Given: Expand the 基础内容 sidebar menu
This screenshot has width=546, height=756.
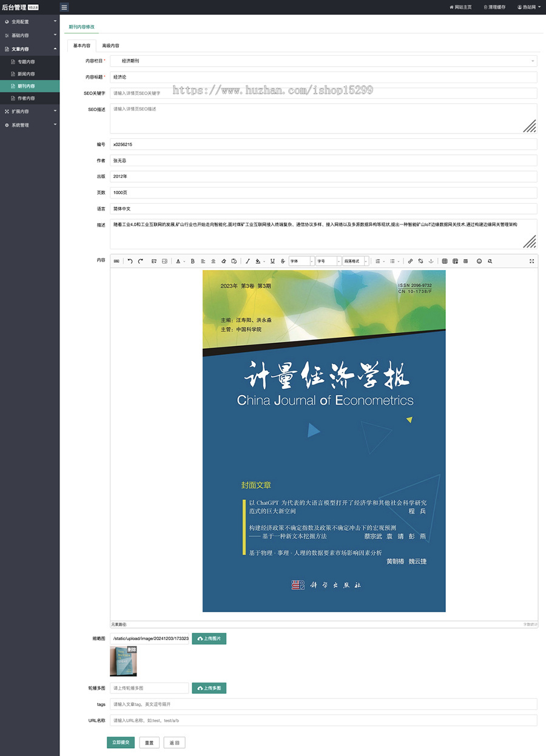Looking at the screenshot, I should (30, 35).
